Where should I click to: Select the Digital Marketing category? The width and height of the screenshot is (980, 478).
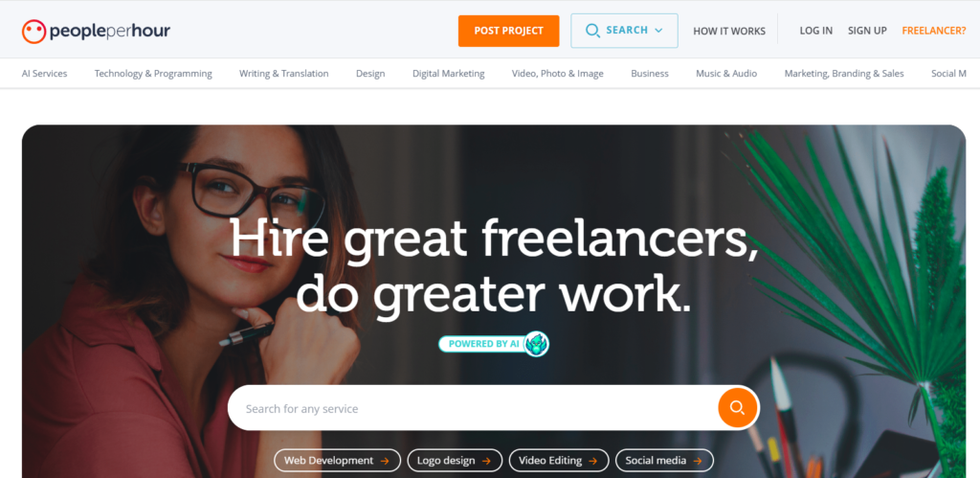tap(448, 74)
